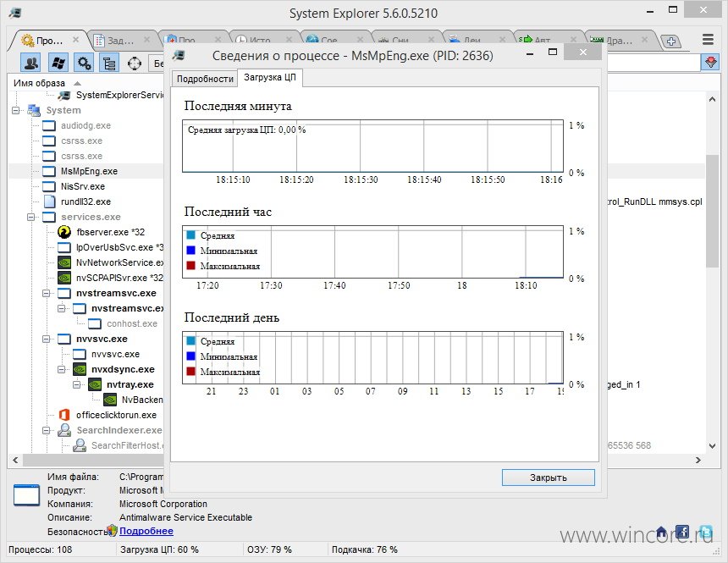
Task: Click the security shield icon next to Подробнее
Action: [x=112, y=531]
